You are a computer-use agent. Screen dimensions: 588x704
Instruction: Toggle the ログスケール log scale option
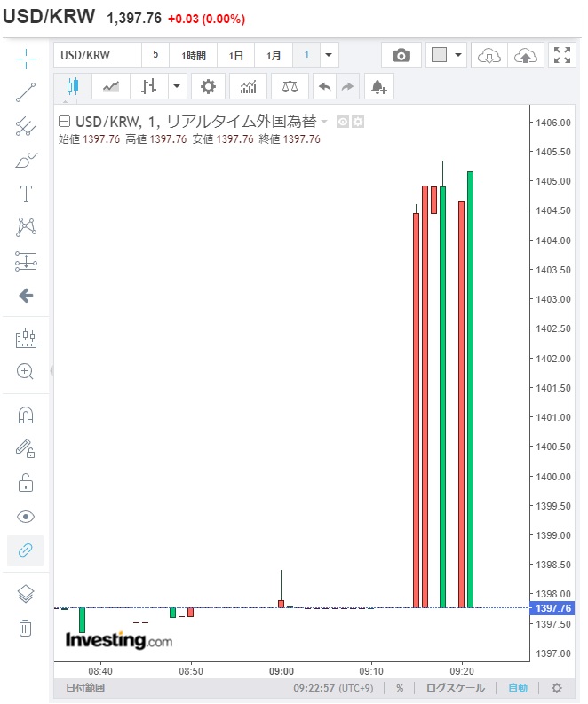pyautogui.click(x=456, y=688)
